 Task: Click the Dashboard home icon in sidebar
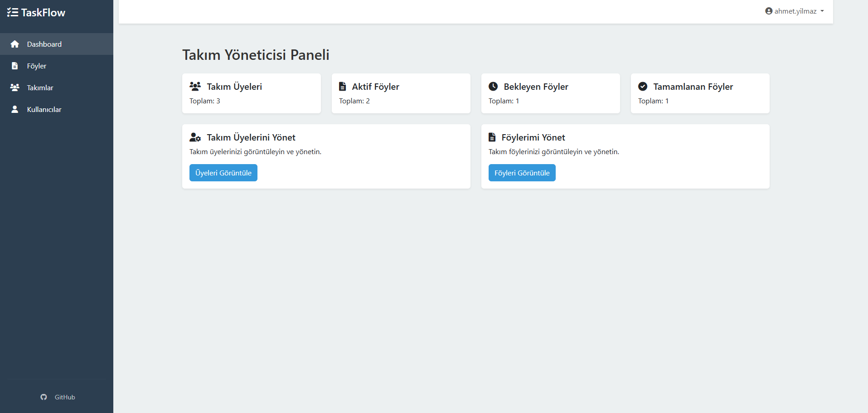click(15, 44)
